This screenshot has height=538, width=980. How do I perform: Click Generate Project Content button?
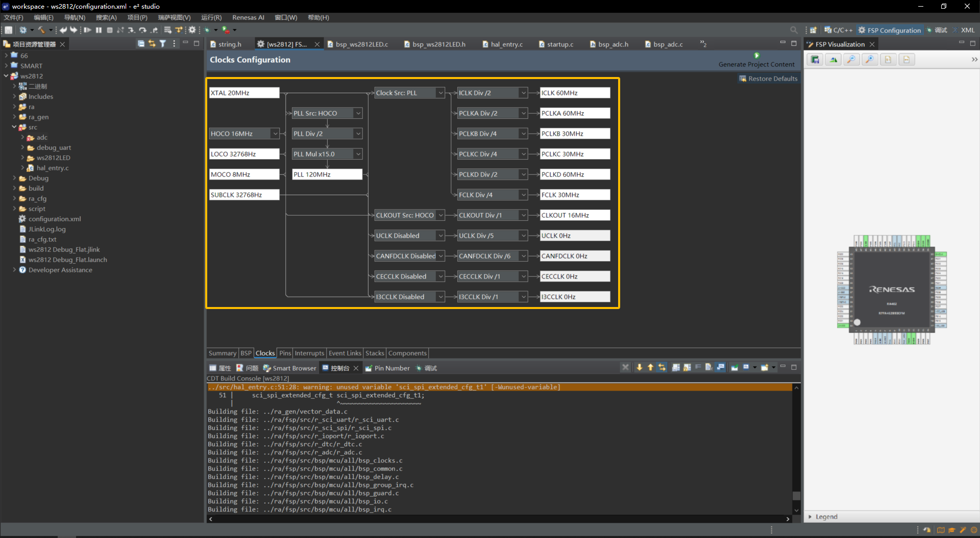pos(756,60)
